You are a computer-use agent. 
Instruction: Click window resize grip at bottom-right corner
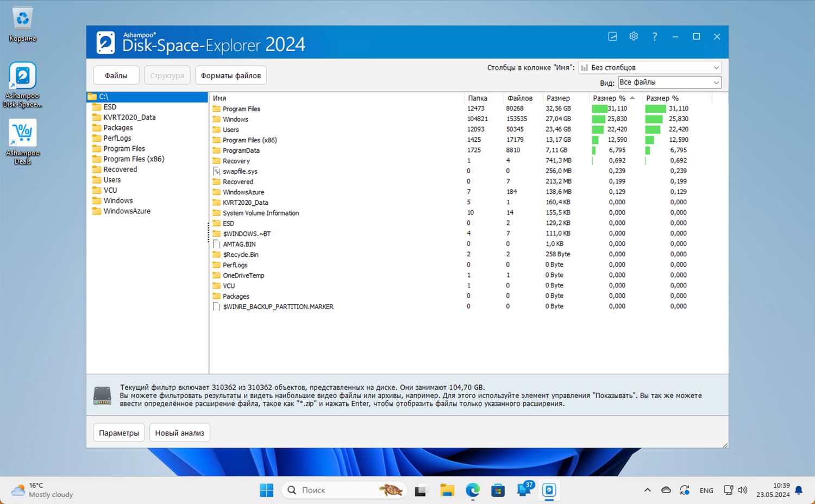tap(725, 445)
